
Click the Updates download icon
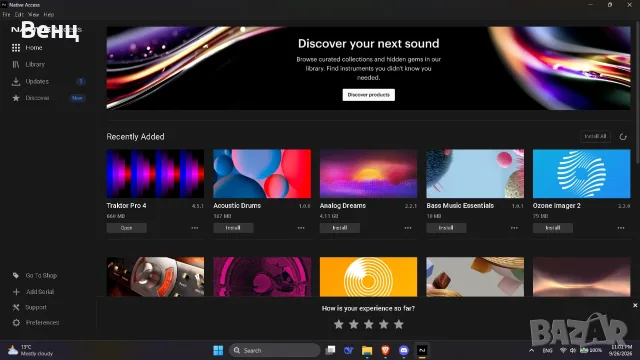pos(16,82)
